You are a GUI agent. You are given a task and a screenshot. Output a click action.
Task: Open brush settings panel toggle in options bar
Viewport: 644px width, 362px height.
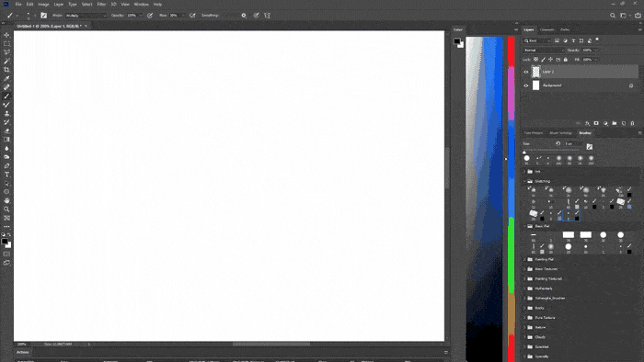click(x=43, y=16)
